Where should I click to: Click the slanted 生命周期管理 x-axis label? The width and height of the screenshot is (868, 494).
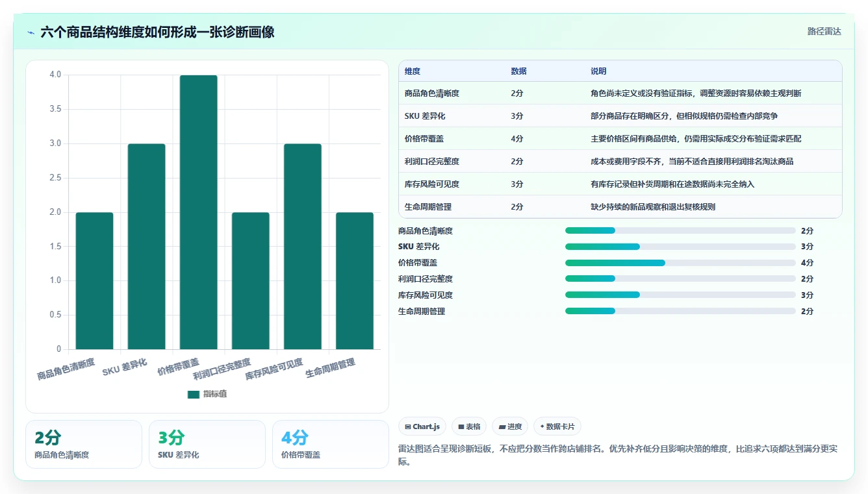[x=331, y=367]
